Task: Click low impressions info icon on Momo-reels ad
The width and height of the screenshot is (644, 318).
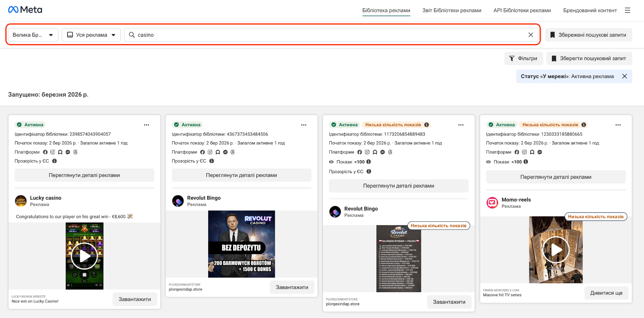Action: pyautogui.click(x=584, y=125)
